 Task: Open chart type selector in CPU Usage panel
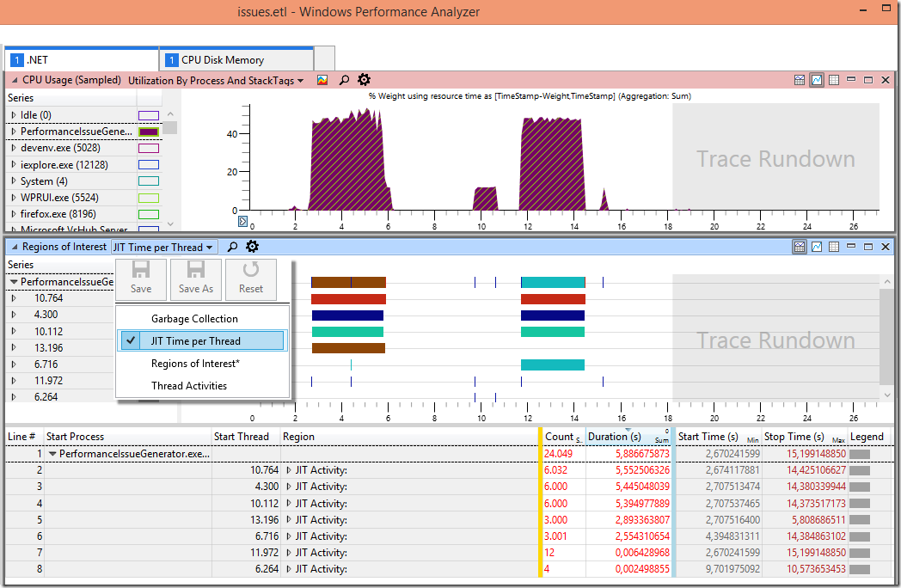pos(322,80)
